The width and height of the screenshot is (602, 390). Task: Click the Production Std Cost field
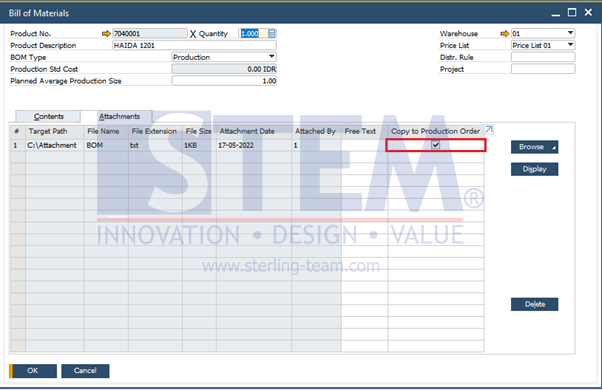224,69
